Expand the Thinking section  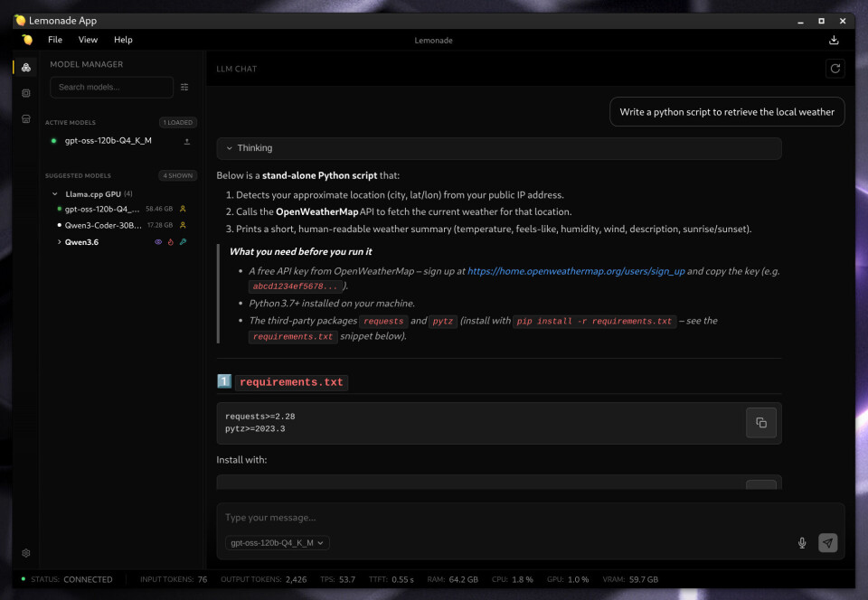(x=499, y=148)
